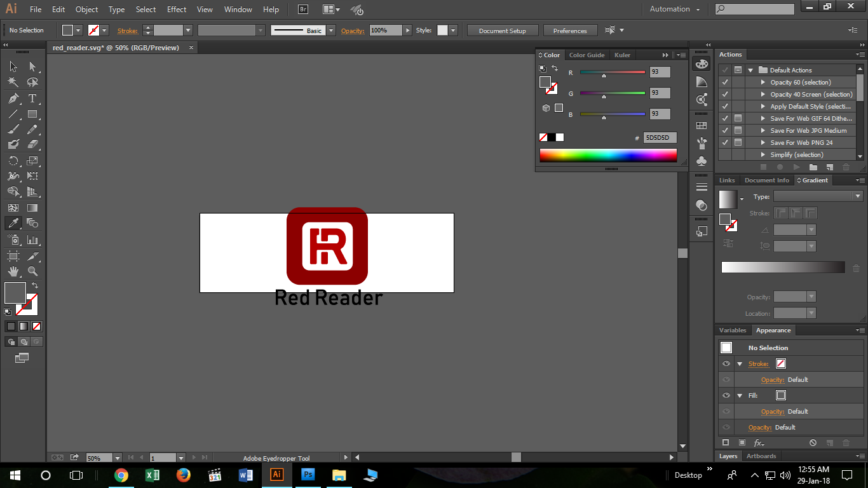Pick the Magic Wand tool
868x488 pixels.
pyautogui.click(x=13, y=82)
